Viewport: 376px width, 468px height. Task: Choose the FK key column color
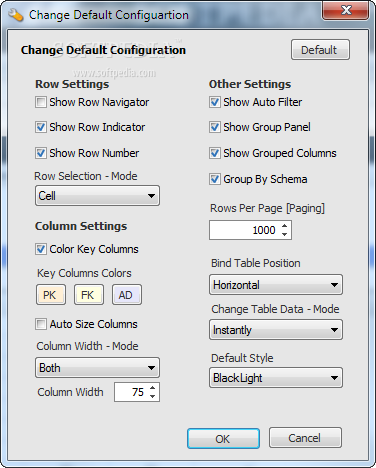pyautogui.click(x=89, y=295)
